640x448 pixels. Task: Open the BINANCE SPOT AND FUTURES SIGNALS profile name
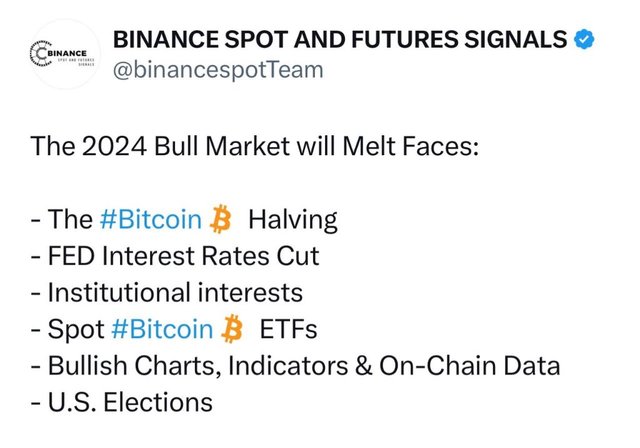point(341,40)
